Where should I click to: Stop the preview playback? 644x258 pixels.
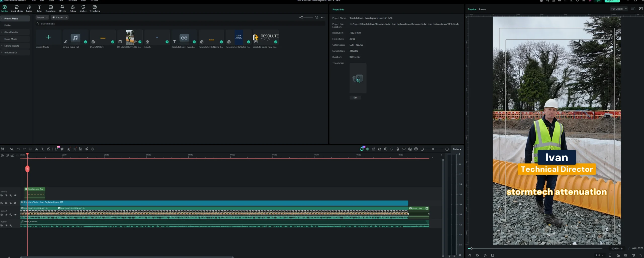click(x=493, y=255)
